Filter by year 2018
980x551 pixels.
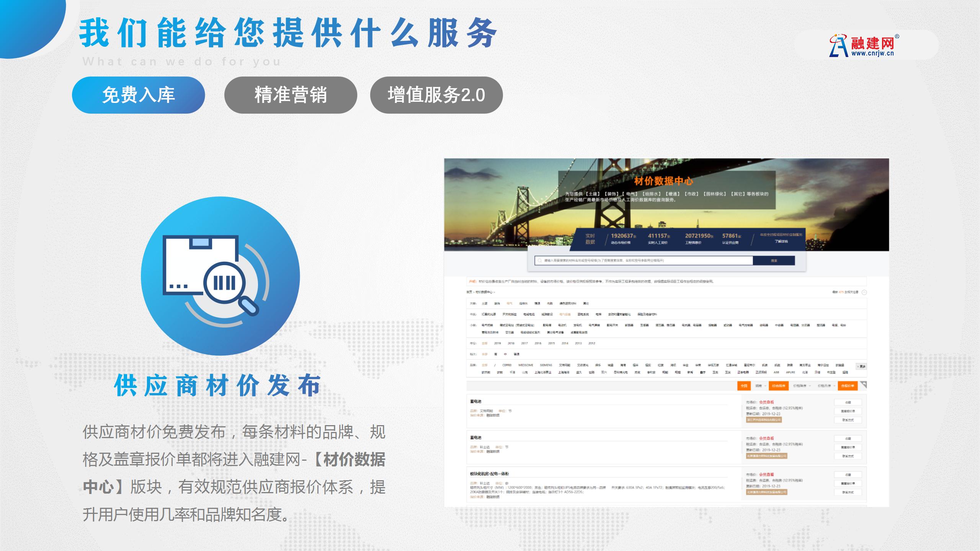pos(511,344)
